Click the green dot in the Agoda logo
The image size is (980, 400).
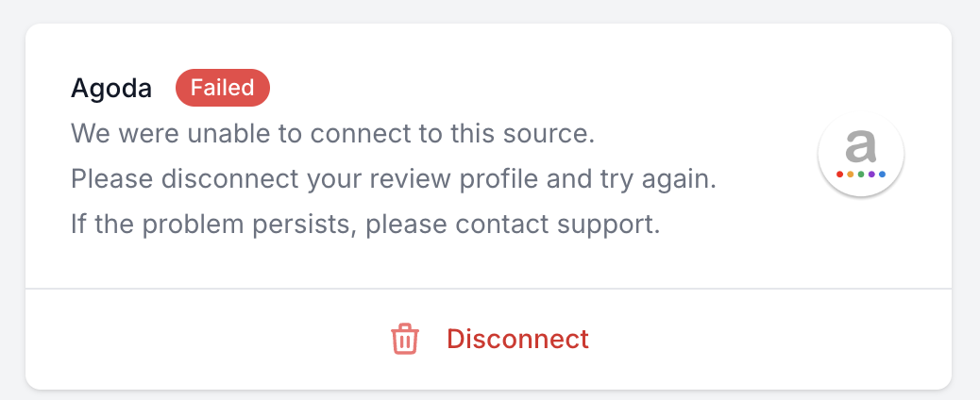(x=860, y=175)
